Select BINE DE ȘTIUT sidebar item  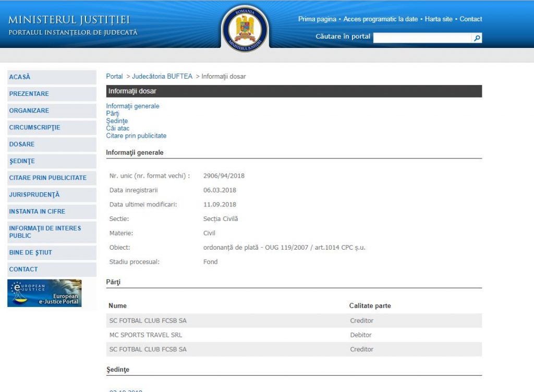click(x=31, y=253)
